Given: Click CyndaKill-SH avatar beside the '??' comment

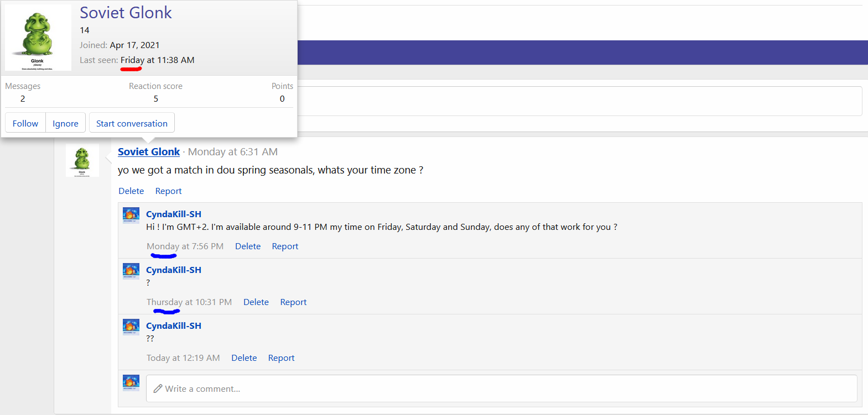Looking at the screenshot, I should 131,327.
